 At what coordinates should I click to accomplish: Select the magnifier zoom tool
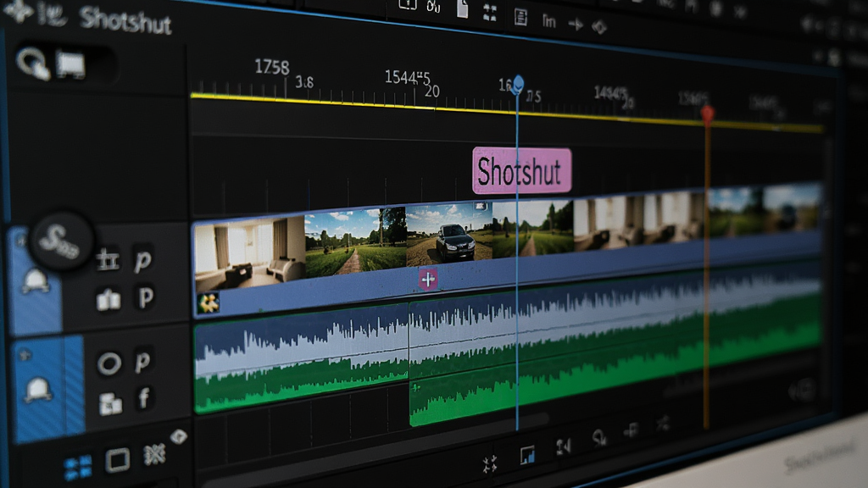coord(32,63)
